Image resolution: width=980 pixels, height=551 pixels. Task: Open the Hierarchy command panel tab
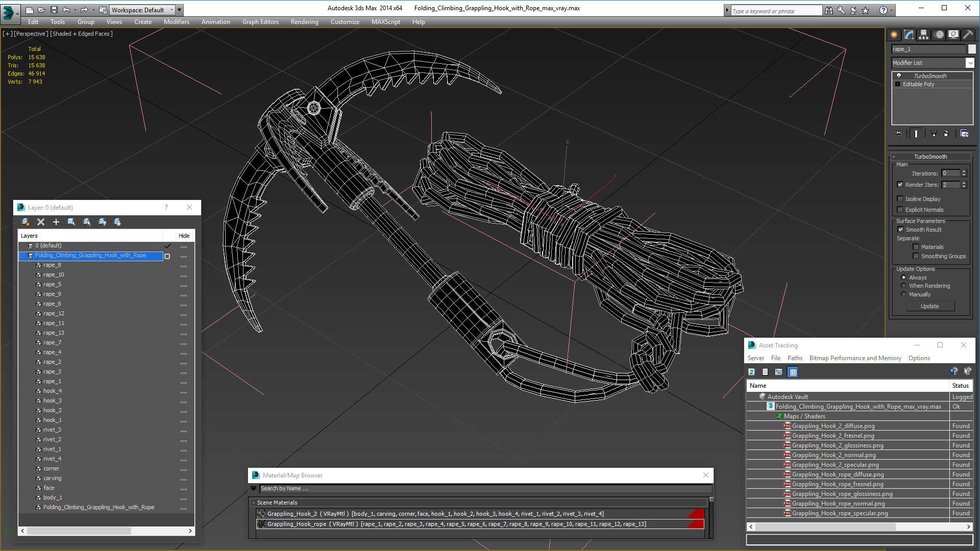[x=924, y=35]
